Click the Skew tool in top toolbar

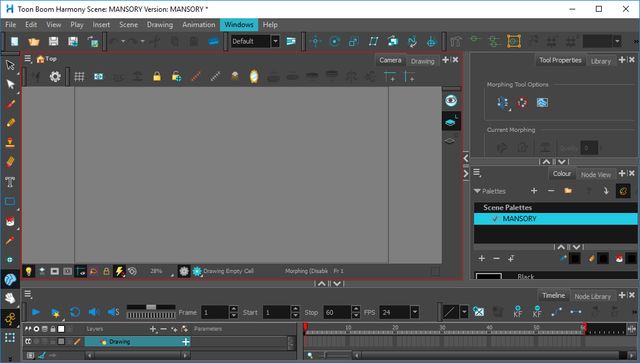tap(373, 41)
